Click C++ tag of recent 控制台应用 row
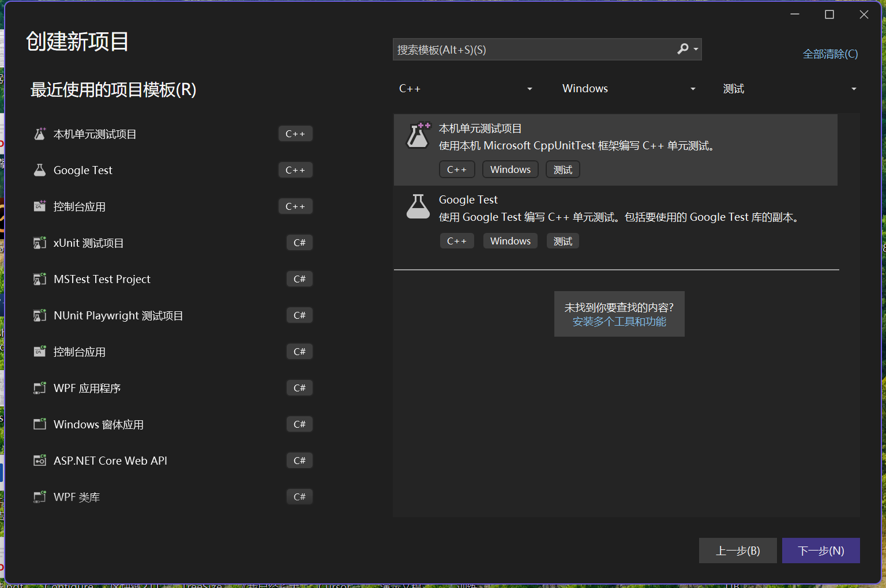Image resolution: width=886 pixels, height=588 pixels. (295, 206)
